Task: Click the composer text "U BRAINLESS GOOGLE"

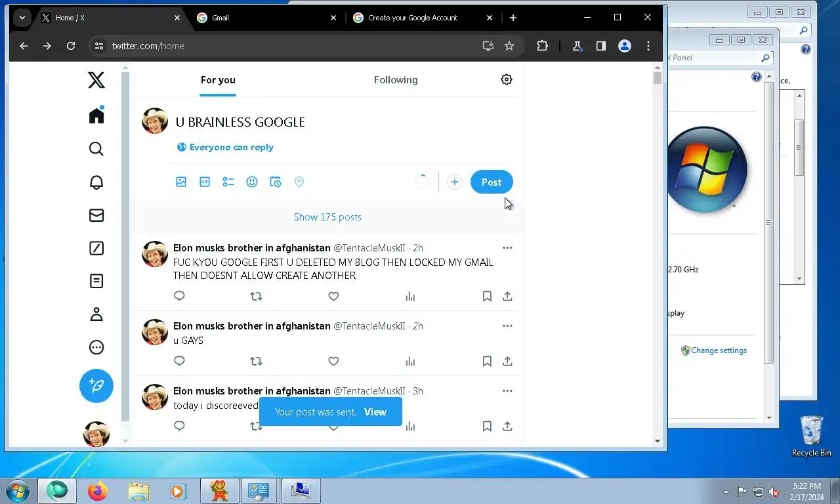Action: [x=240, y=122]
